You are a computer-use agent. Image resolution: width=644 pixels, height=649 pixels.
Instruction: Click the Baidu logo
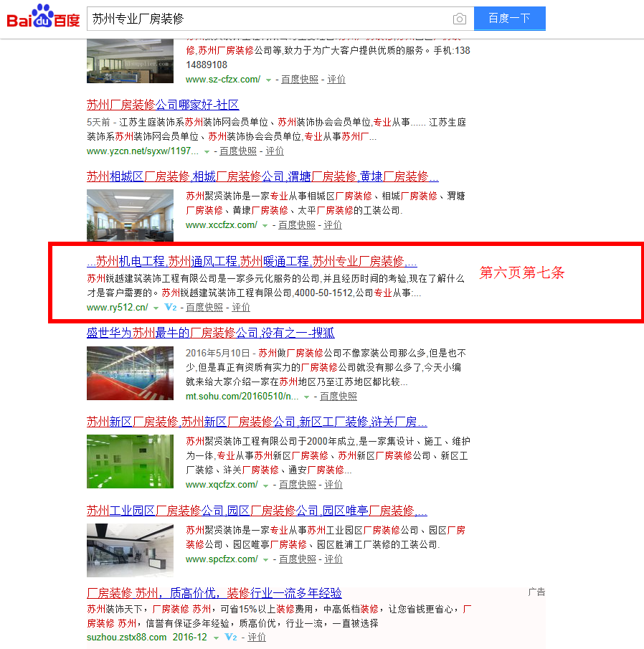(x=43, y=16)
